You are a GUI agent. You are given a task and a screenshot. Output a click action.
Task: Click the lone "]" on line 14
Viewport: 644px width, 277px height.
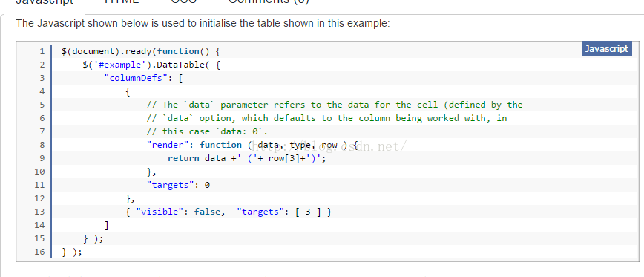pyautogui.click(x=107, y=226)
